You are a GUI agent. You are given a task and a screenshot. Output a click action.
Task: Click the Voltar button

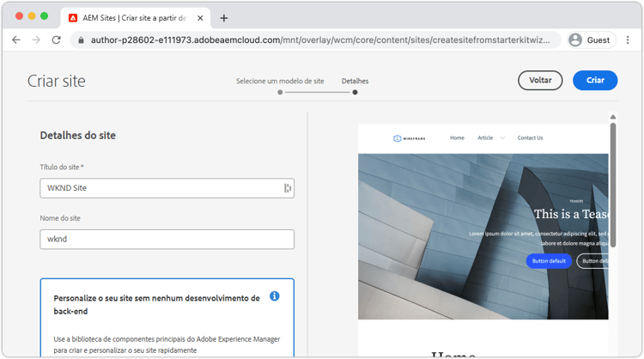pyautogui.click(x=540, y=81)
